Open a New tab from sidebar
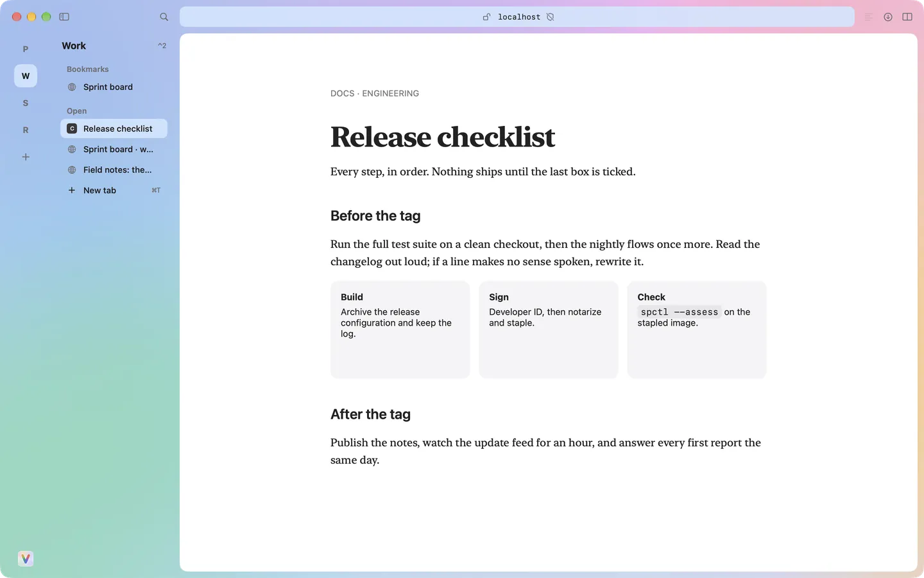 [x=114, y=190]
